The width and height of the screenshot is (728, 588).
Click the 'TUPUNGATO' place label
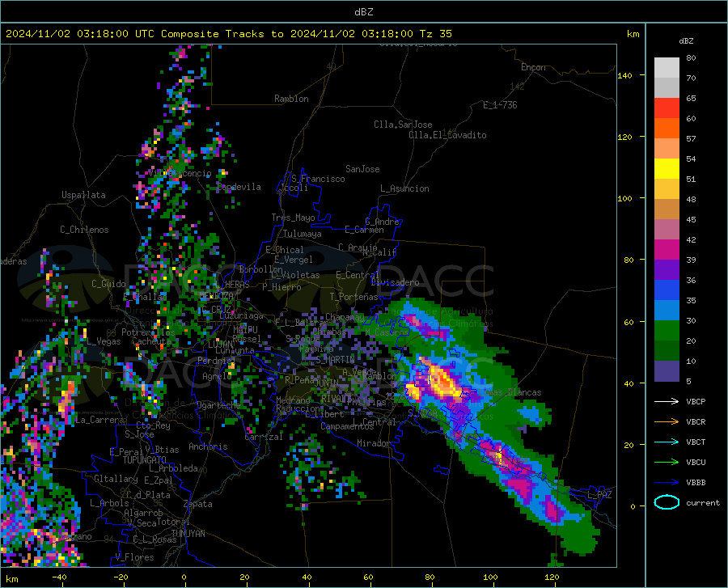145,460
